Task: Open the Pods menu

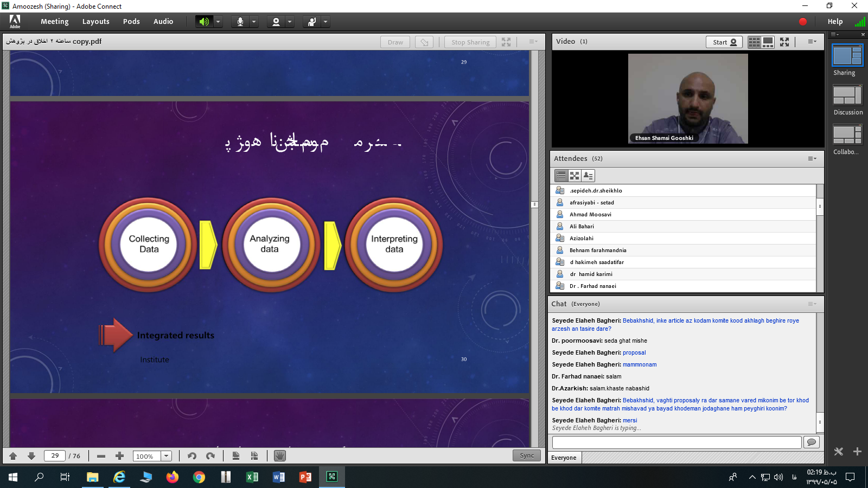Action: coord(131,22)
